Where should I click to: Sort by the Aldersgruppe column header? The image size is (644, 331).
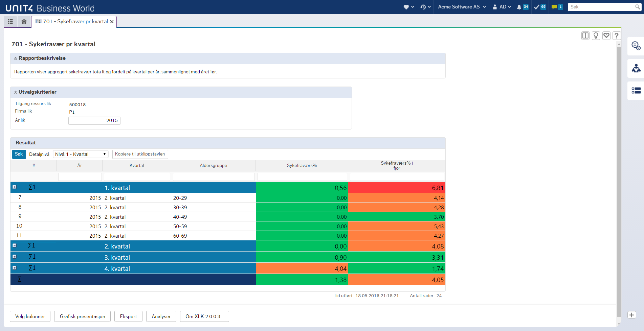pyautogui.click(x=213, y=165)
